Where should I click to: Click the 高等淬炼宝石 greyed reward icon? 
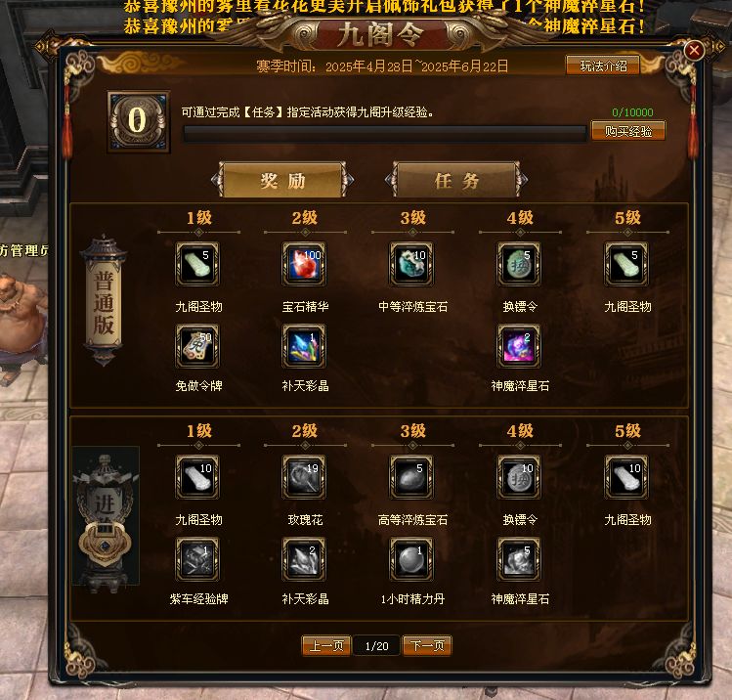[411, 477]
